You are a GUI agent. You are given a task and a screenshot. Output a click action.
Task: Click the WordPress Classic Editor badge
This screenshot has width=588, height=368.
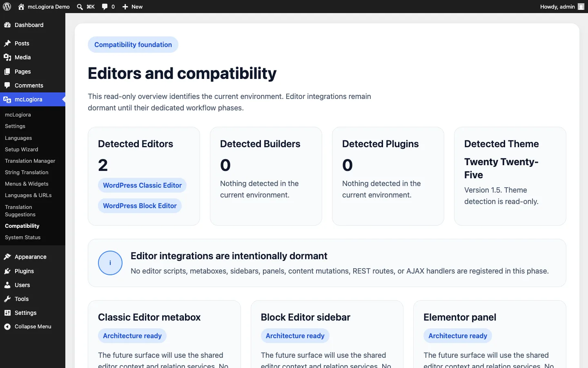[142, 185]
